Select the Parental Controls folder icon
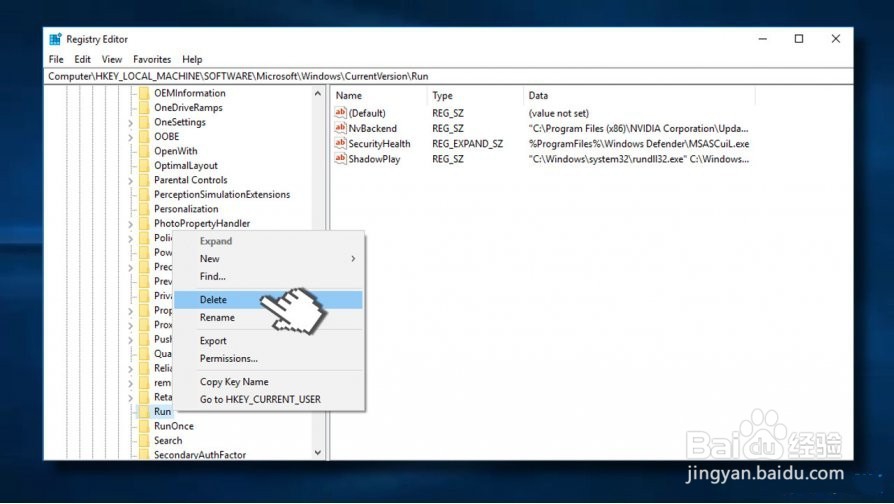The width and height of the screenshot is (894, 504). (x=144, y=180)
